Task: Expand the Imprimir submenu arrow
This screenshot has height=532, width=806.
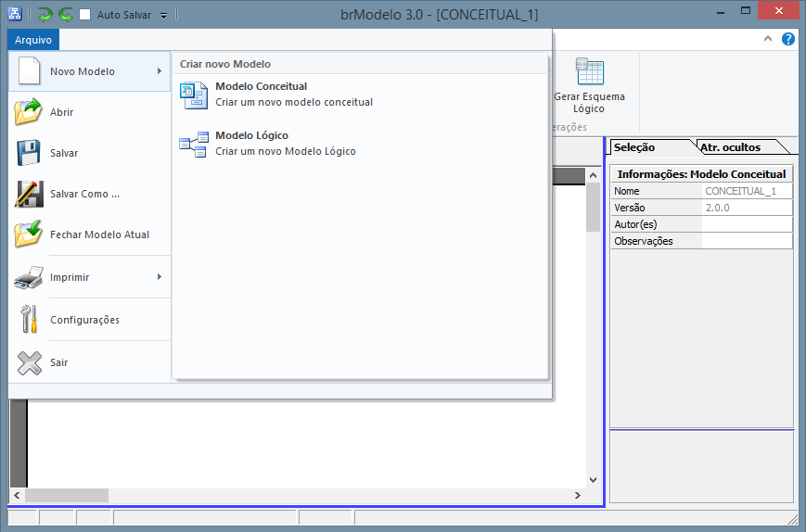Action: (x=160, y=277)
